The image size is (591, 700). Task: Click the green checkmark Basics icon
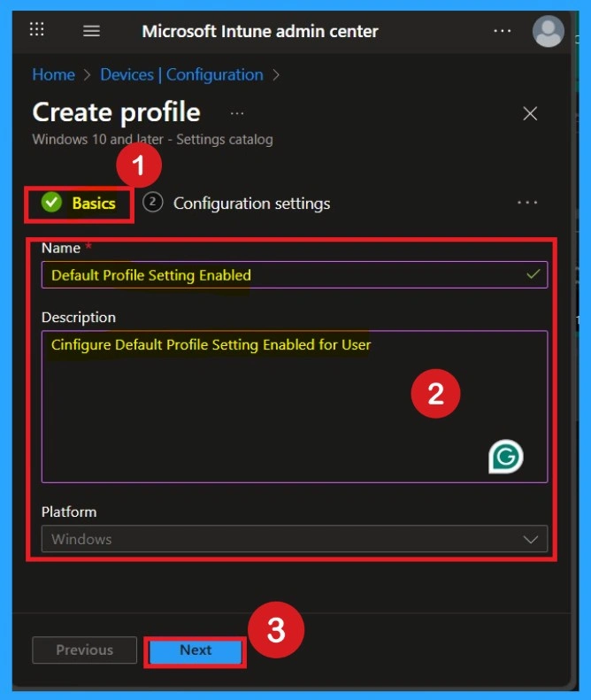click(52, 203)
